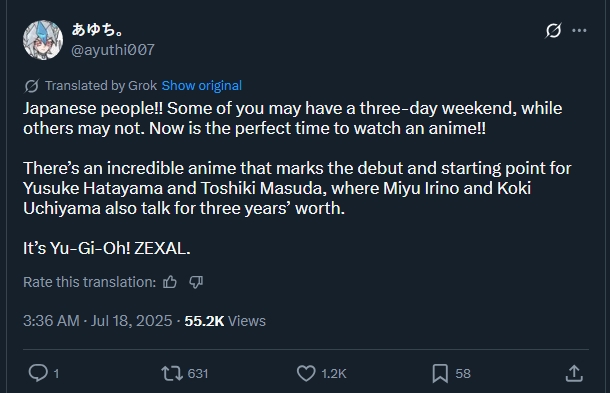Open the three-dot more options menu
The height and width of the screenshot is (393, 610).
pos(579,30)
